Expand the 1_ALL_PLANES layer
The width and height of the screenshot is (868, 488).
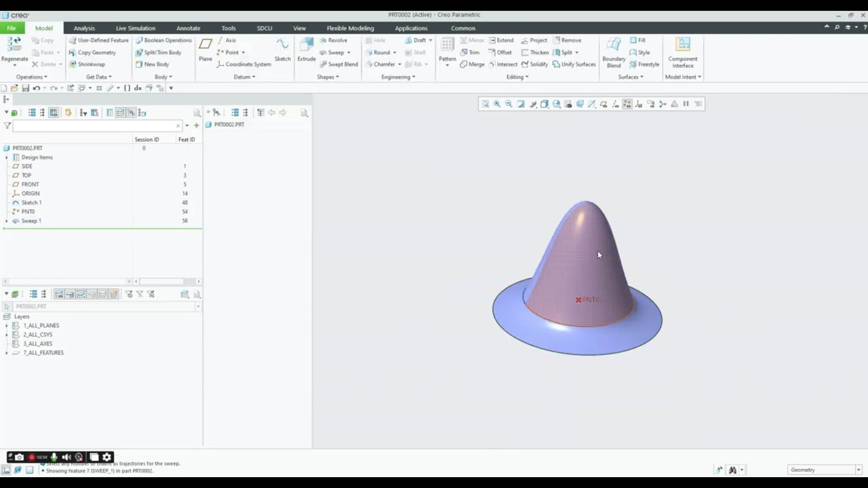click(x=7, y=325)
